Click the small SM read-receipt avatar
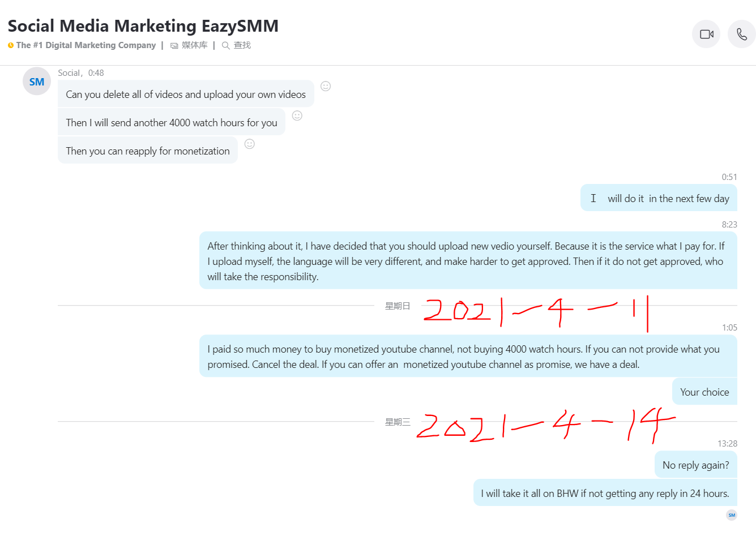This screenshot has height=536, width=756. pos(732,515)
